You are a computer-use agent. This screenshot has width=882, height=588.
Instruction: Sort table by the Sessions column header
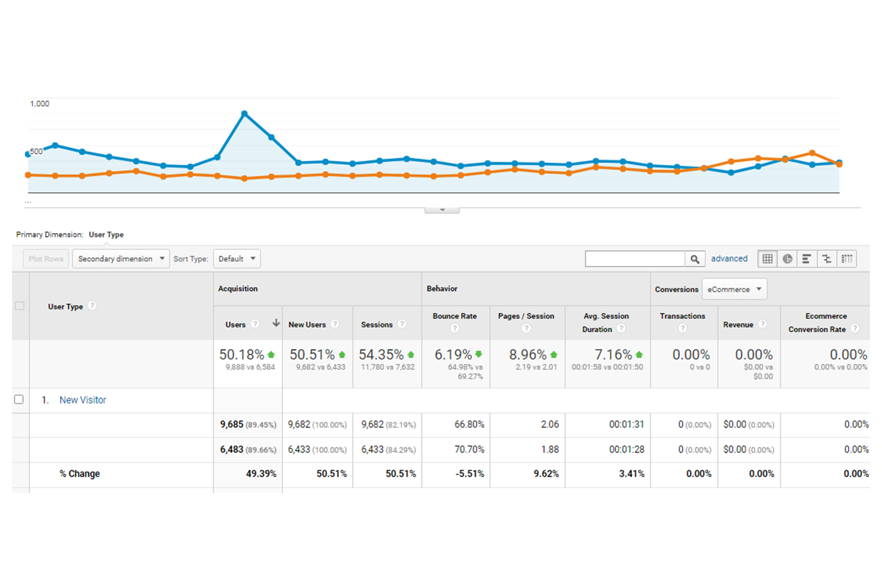tap(377, 325)
